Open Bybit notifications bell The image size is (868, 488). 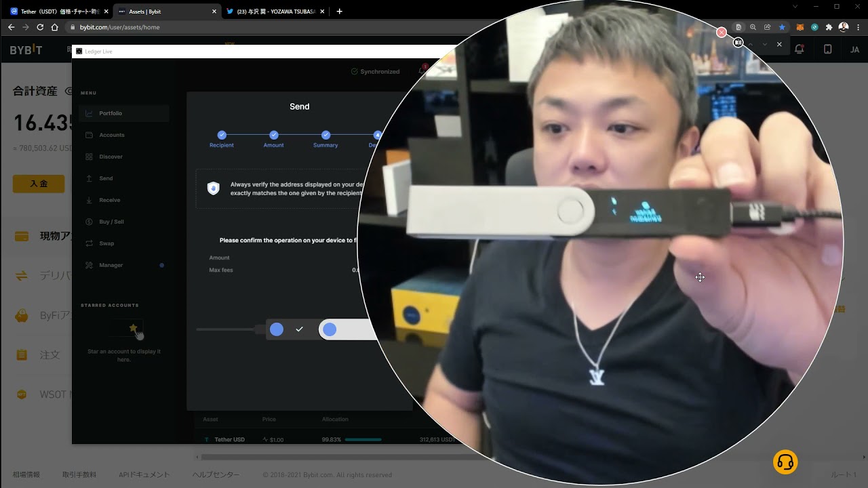pos(800,49)
